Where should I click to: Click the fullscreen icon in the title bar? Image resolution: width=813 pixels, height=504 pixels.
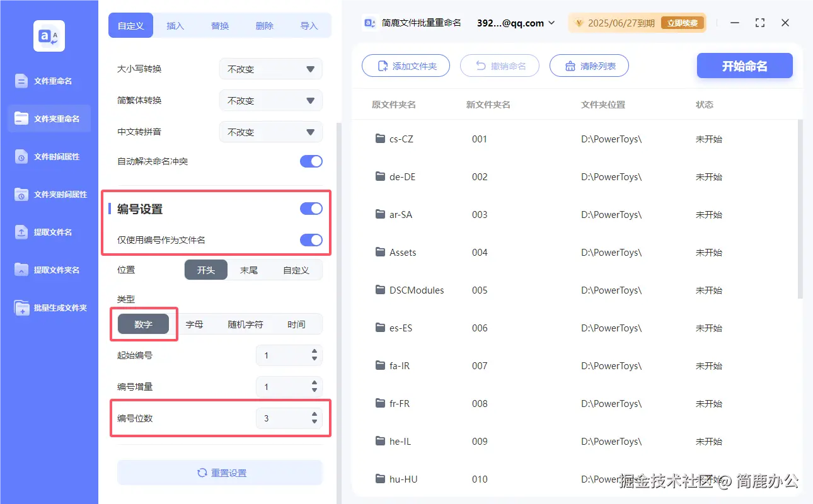tap(759, 23)
